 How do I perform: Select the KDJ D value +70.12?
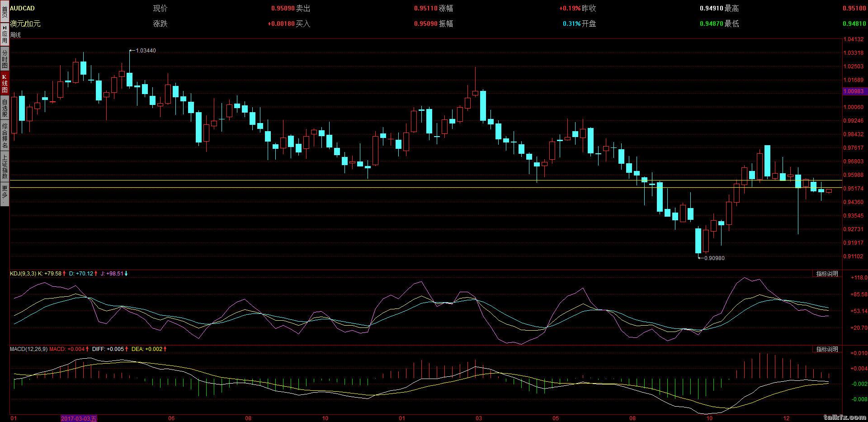tap(84, 274)
